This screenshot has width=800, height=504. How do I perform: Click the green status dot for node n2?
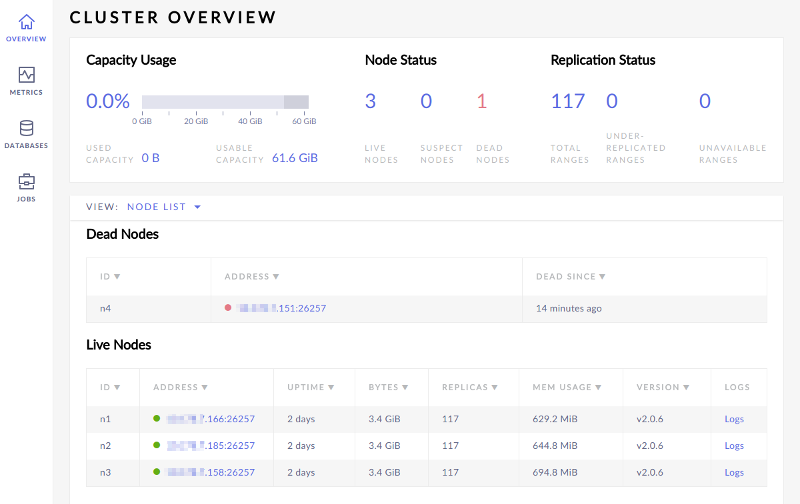pos(157,445)
